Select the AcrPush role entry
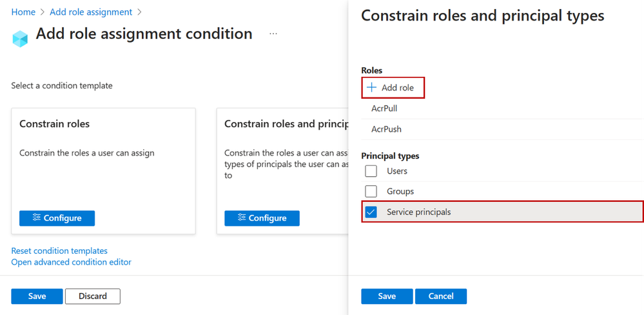644x315 pixels. pos(386,129)
